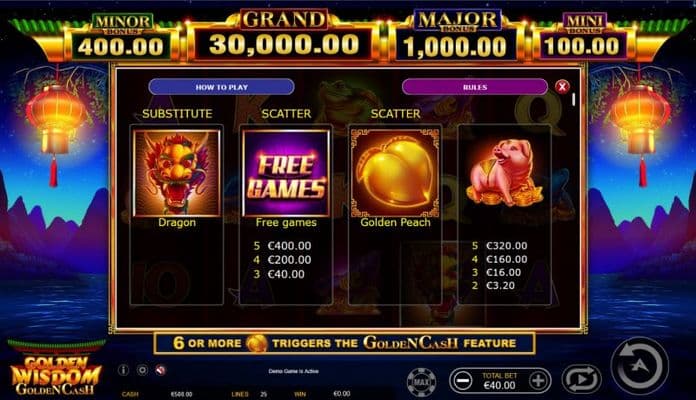Click the GoldenCash feature trigger banner
Image resolution: width=696 pixels, height=400 pixels.
(344, 343)
